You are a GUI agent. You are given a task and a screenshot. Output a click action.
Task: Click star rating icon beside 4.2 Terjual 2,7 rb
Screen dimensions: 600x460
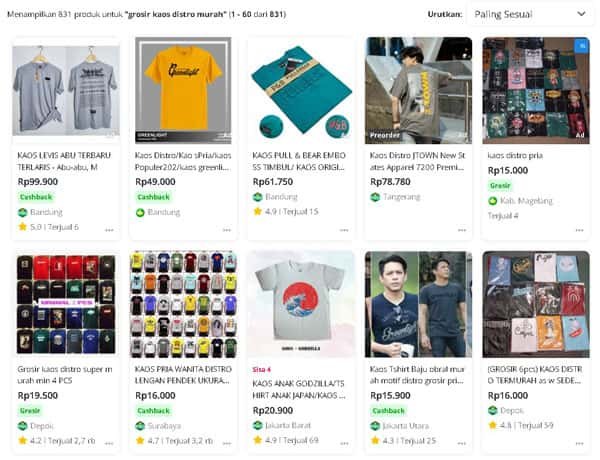tap(23, 440)
